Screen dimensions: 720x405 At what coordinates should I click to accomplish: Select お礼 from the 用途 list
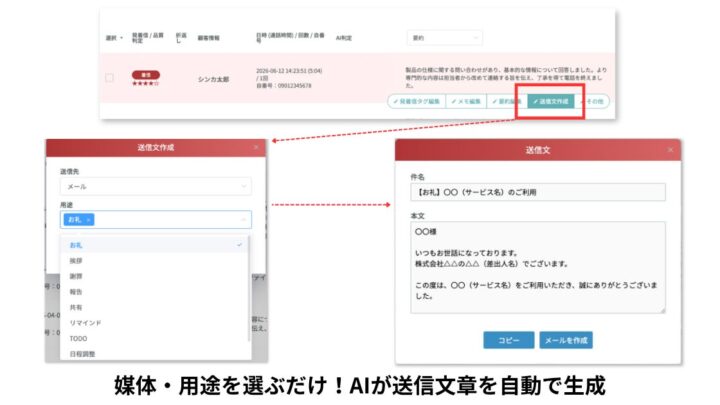pos(155,245)
